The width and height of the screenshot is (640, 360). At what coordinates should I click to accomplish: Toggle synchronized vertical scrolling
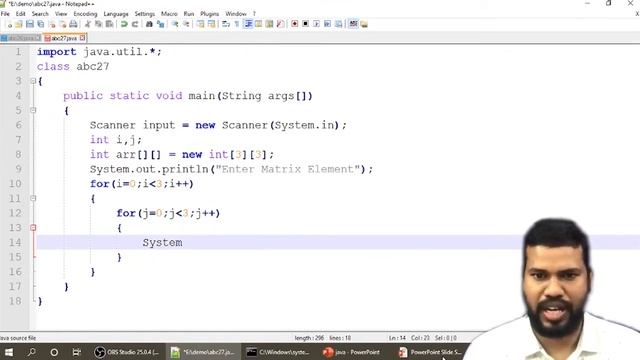200,24
